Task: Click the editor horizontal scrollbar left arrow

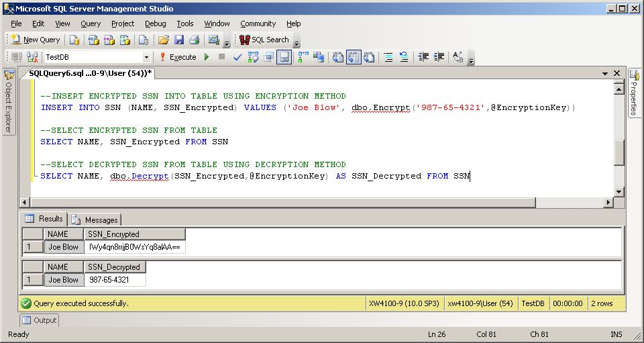Action: [x=25, y=202]
